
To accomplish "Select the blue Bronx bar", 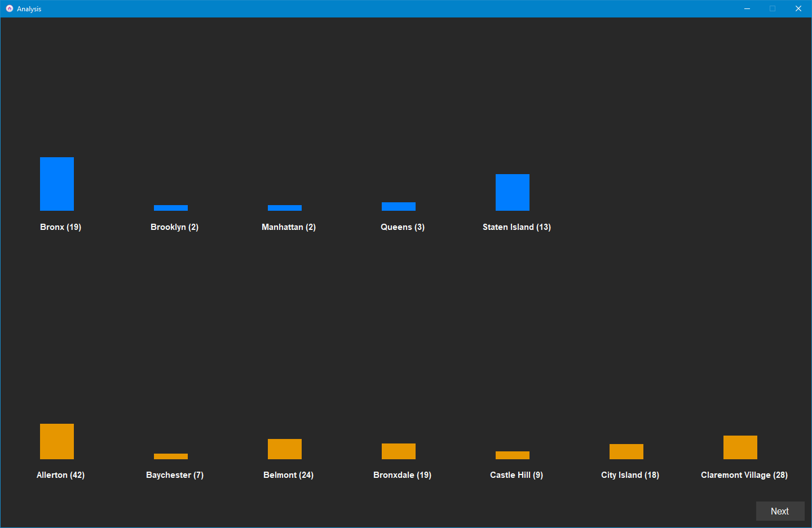I will tap(57, 184).
